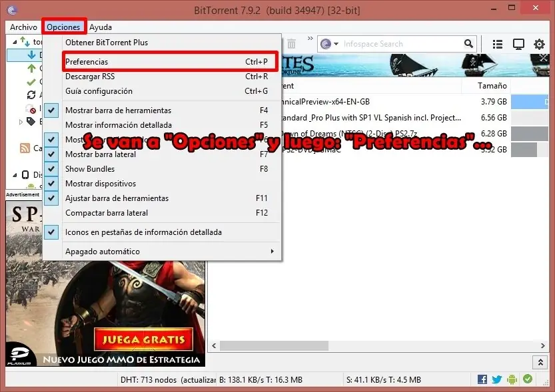Screen dimensions: 555x392
Task: Click scrollbar right arrow
Action: point(543,345)
